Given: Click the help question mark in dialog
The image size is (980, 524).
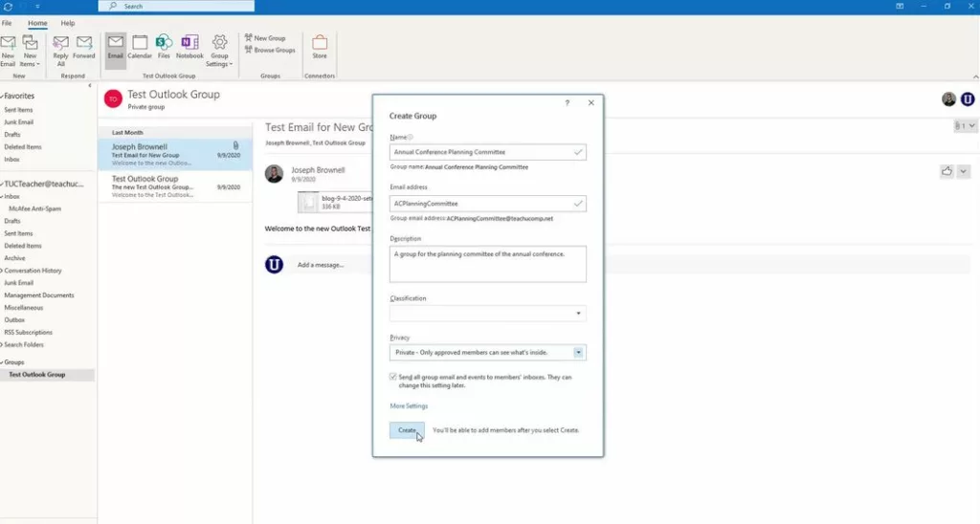Looking at the screenshot, I should point(568,103).
